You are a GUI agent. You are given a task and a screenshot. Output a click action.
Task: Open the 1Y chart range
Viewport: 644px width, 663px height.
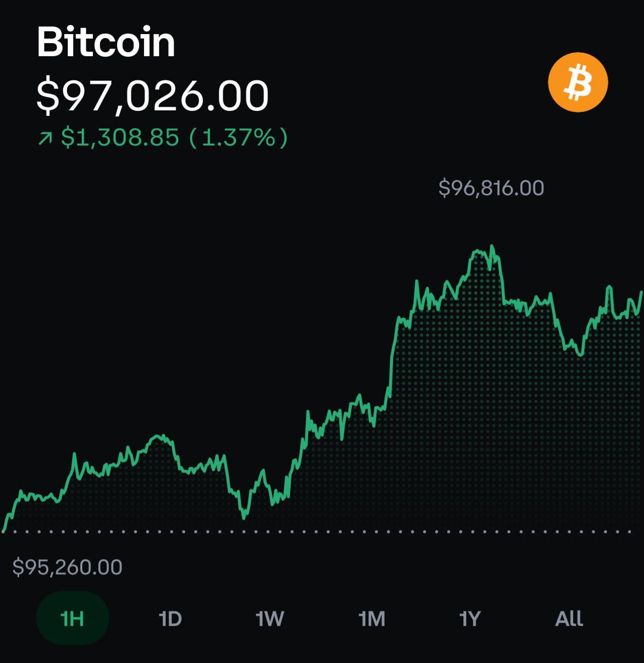470,618
